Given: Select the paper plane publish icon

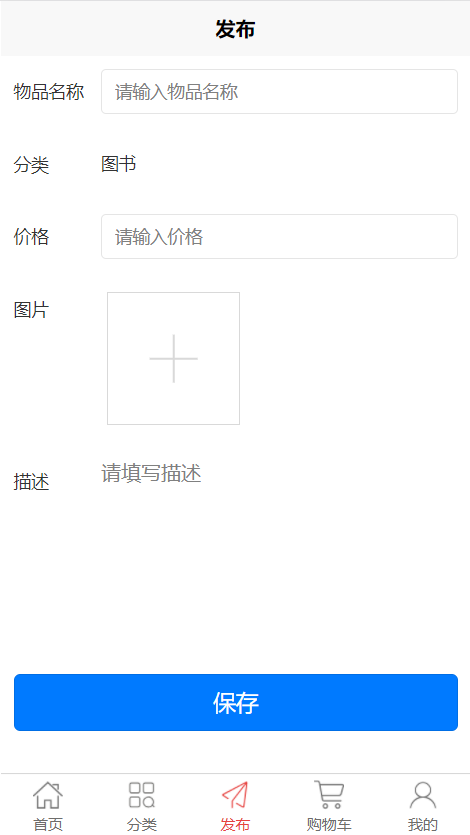Looking at the screenshot, I should point(235,795).
